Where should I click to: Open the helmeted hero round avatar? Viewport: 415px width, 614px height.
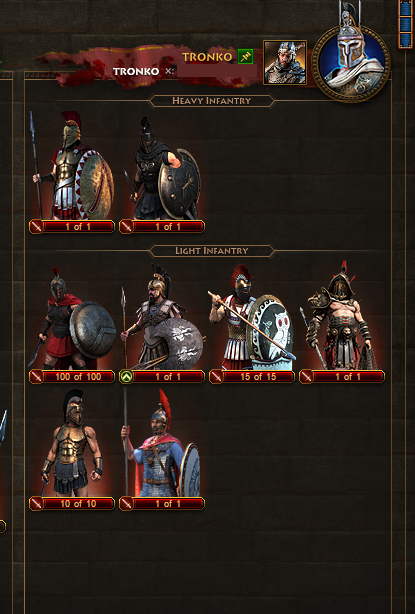pos(351,63)
